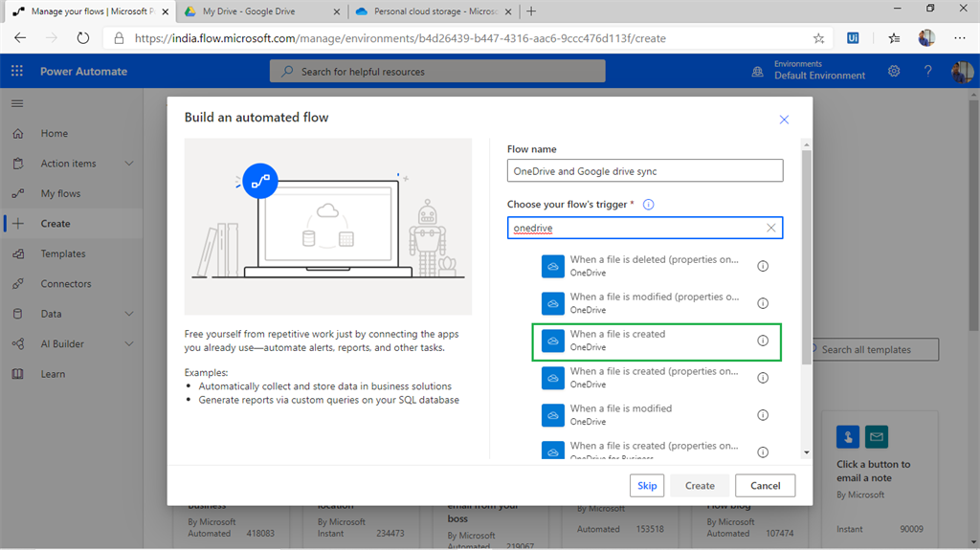
Task: Open Templates in the sidebar
Action: pos(63,253)
